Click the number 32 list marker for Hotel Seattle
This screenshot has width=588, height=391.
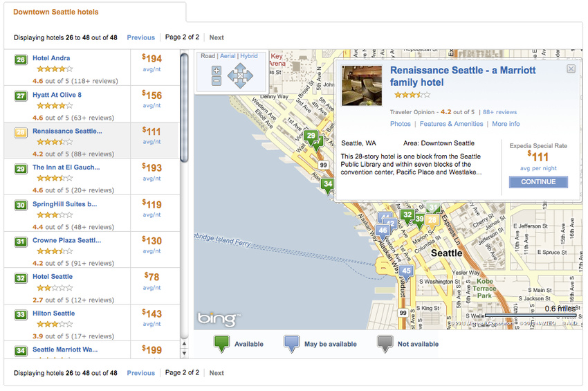coord(21,278)
